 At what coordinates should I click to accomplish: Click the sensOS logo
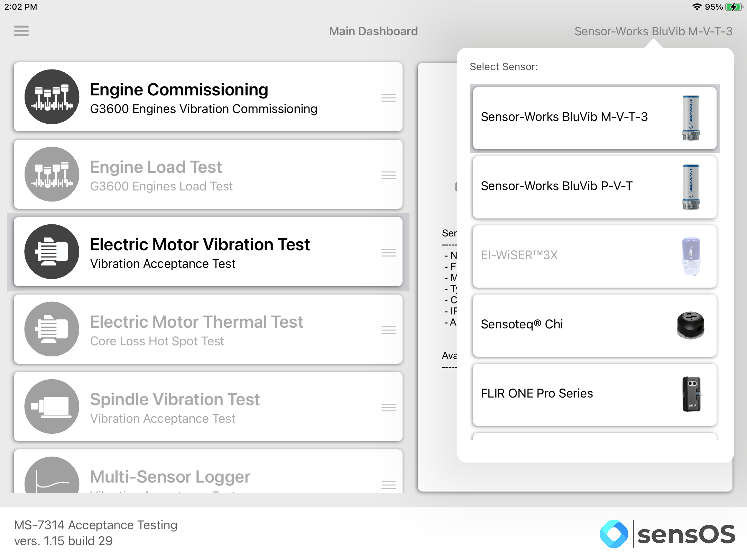667,534
